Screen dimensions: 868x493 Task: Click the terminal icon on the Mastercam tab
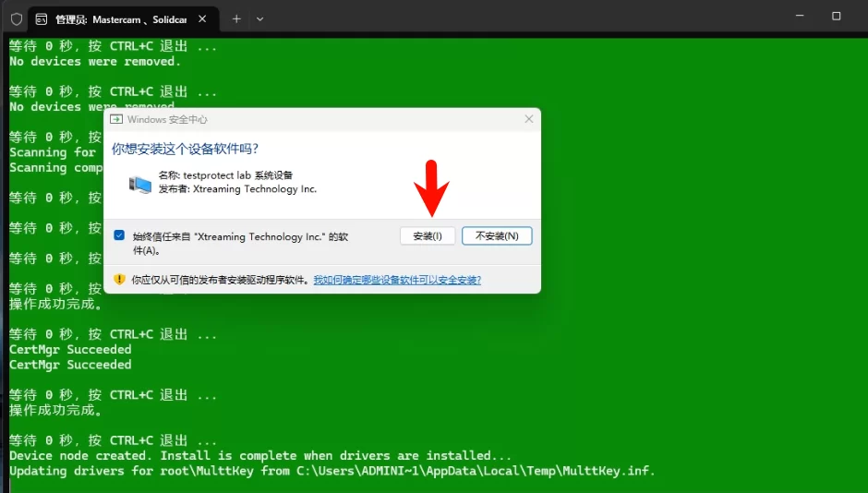click(x=42, y=18)
